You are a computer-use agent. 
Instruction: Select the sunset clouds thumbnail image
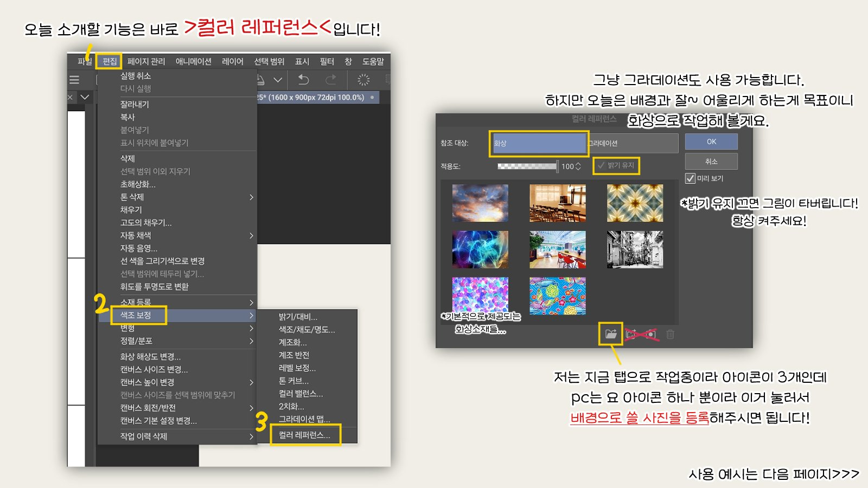point(480,203)
